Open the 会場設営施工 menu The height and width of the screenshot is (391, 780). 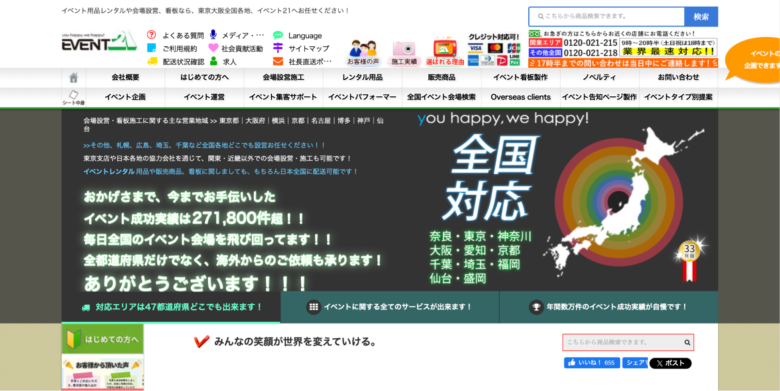click(284, 78)
